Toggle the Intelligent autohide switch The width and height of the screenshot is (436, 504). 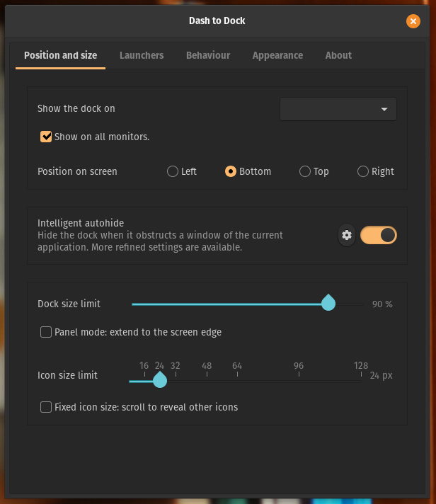[379, 235]
